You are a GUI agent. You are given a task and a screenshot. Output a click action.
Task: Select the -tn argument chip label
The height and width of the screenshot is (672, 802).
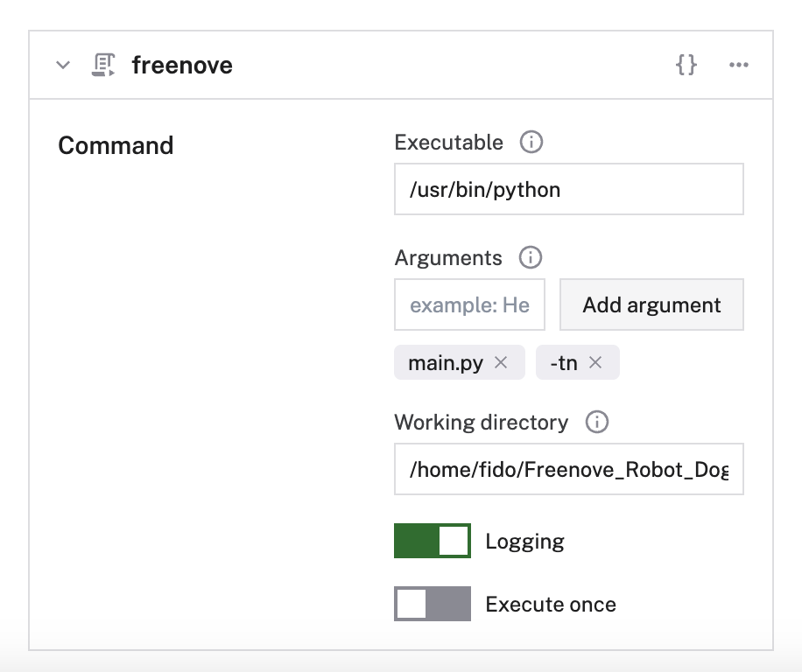pos(563,362)
